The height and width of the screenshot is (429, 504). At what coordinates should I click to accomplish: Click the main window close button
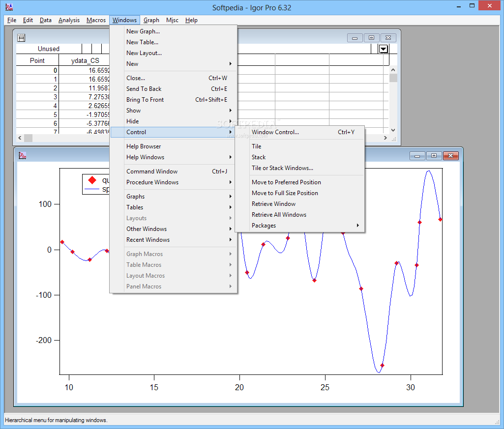[490, 6]
